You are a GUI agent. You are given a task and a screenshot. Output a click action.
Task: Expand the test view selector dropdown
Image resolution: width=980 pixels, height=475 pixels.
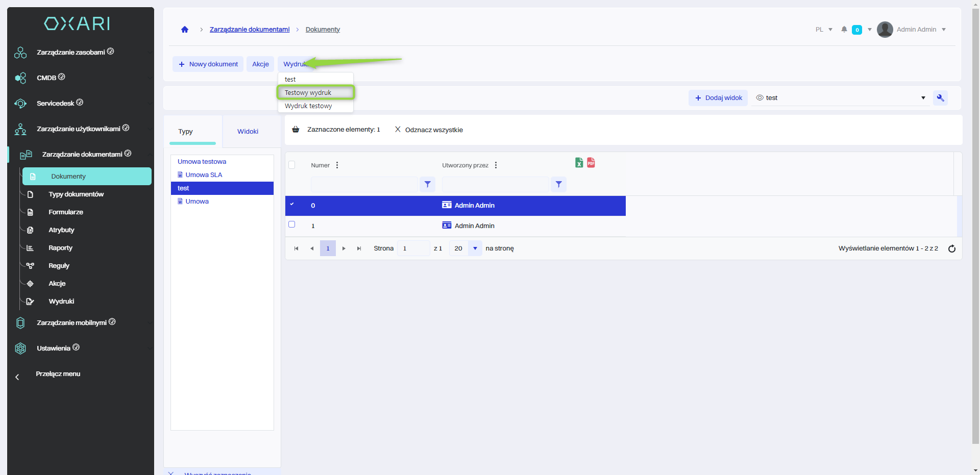pyautogui.click(x=923, y=98)
